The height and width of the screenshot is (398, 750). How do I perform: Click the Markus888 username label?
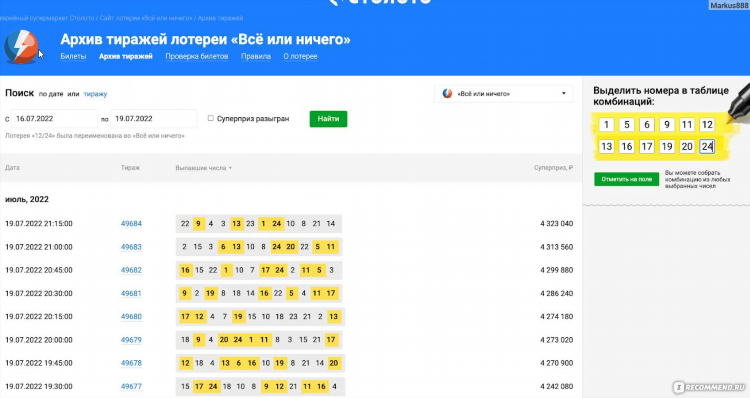729,5
